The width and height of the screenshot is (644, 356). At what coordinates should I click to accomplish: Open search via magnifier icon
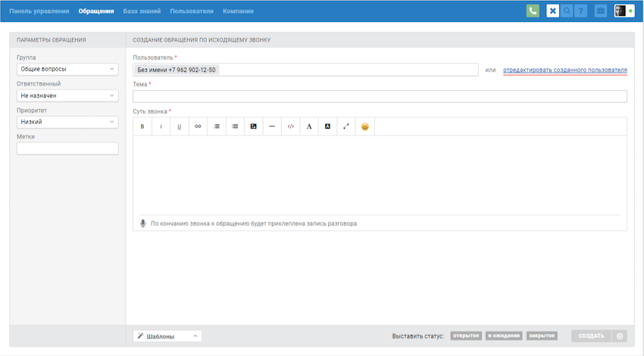click(x=567, y=11)
